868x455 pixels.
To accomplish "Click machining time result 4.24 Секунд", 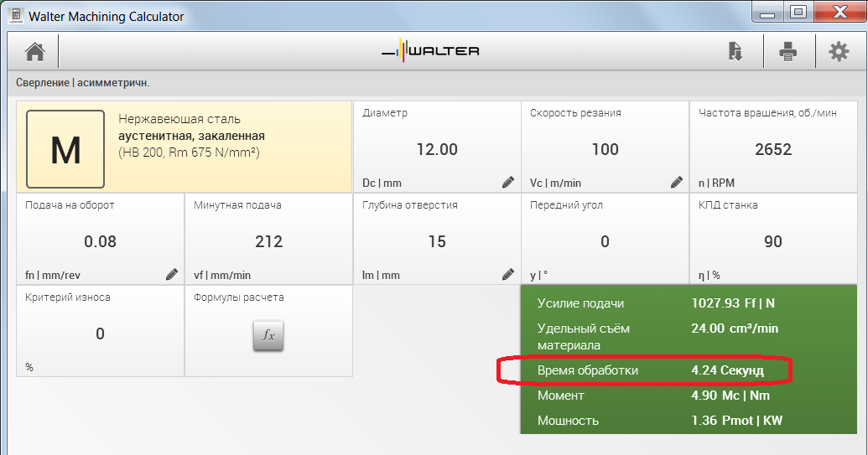I will click(x=727, y=370).
